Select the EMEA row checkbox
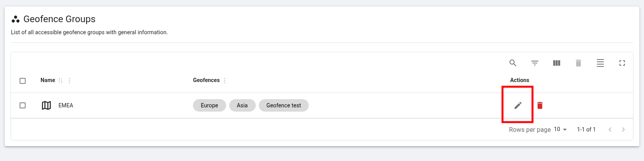 click(x=23, y=105)
